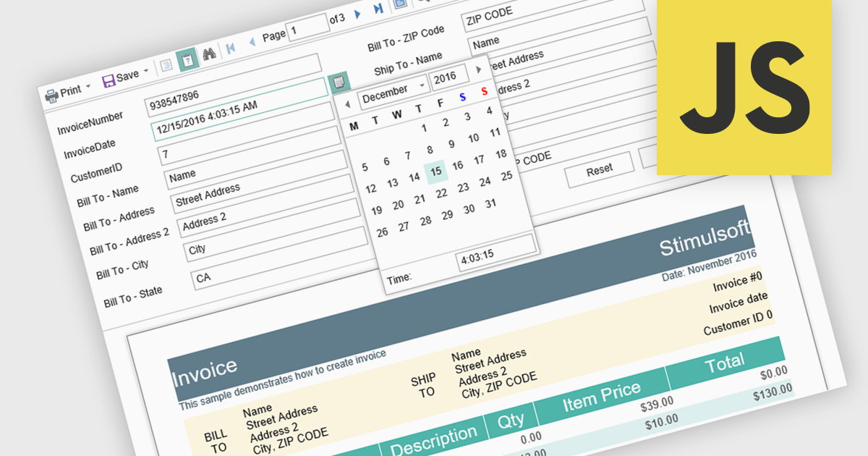Open the Bookmarks panel icon
Screen dimensions: 868x456
click(x=166, y=64)
